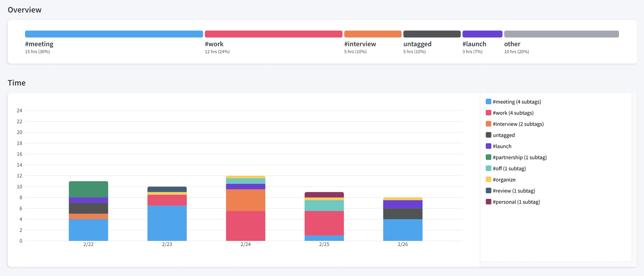This screenshot has width=644, height=276.
Task: Select the orange #interview segment on 2/24
Action: tap(246, 200)
